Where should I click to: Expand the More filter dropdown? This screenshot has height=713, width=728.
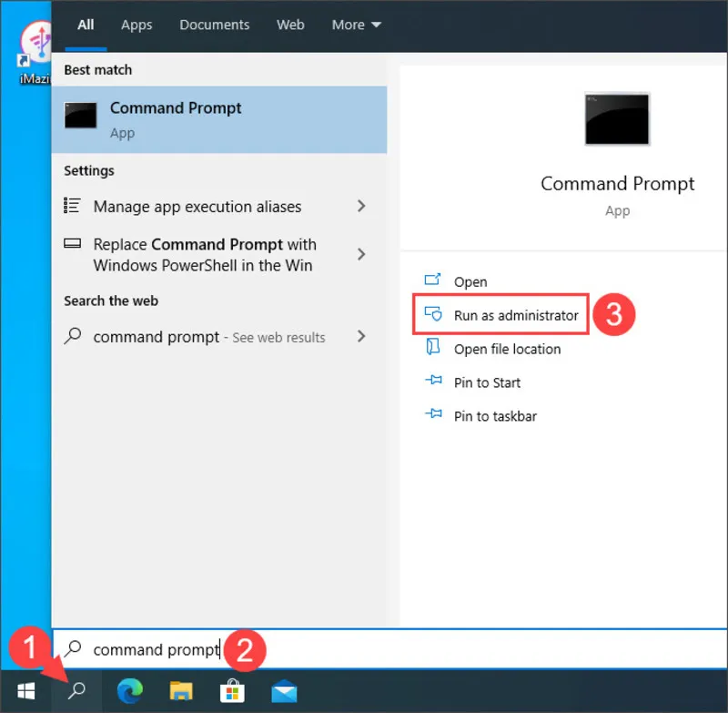click(x=356, y=25)
